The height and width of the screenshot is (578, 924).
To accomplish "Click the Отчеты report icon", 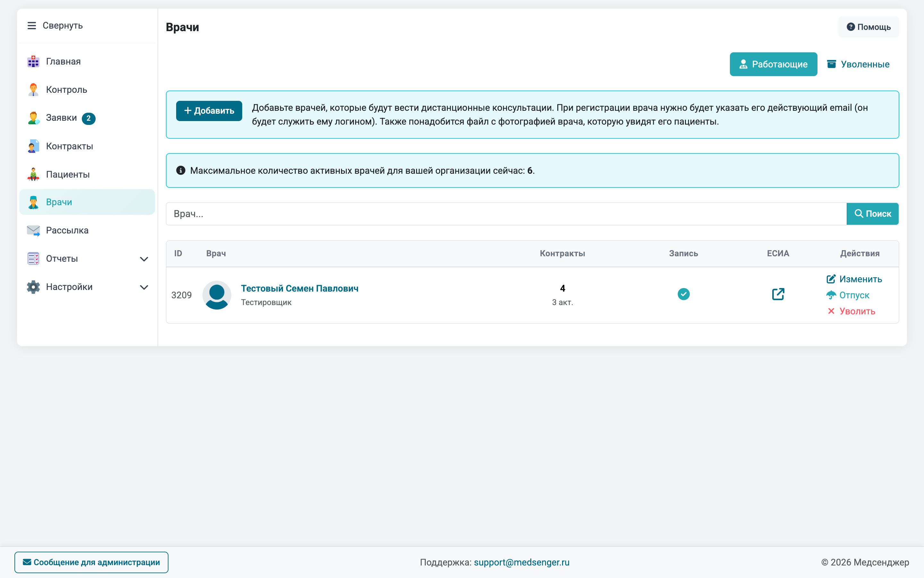I will [x=33, y=259].
